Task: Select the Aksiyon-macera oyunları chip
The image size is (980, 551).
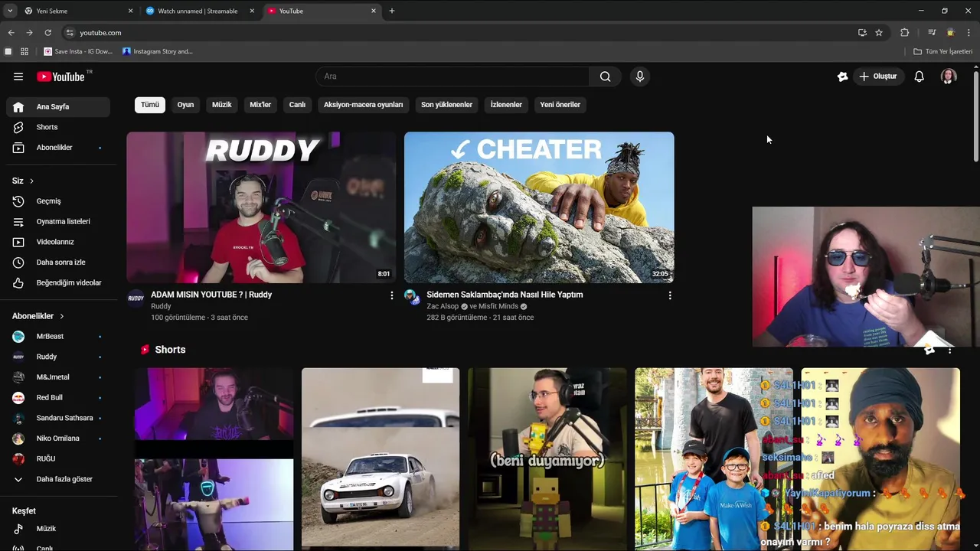Action: click(363, 105)
